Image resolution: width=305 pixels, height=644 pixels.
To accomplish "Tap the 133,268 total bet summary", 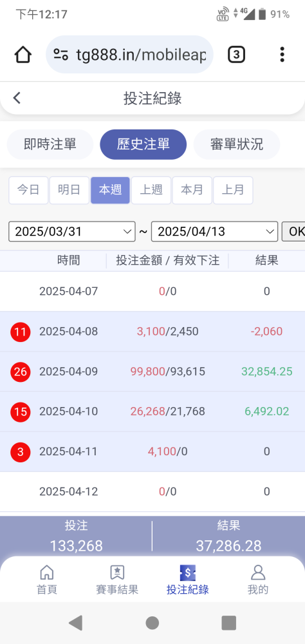I will click(x=76, y=546).
